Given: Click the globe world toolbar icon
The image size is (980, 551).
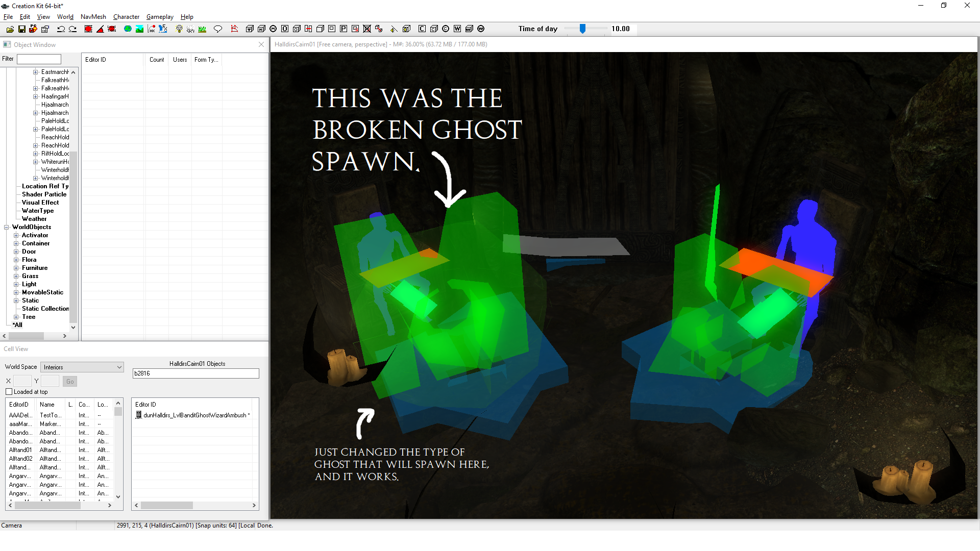Looking at the screenshot, I should pyautogui.click(x=128, y=29).
